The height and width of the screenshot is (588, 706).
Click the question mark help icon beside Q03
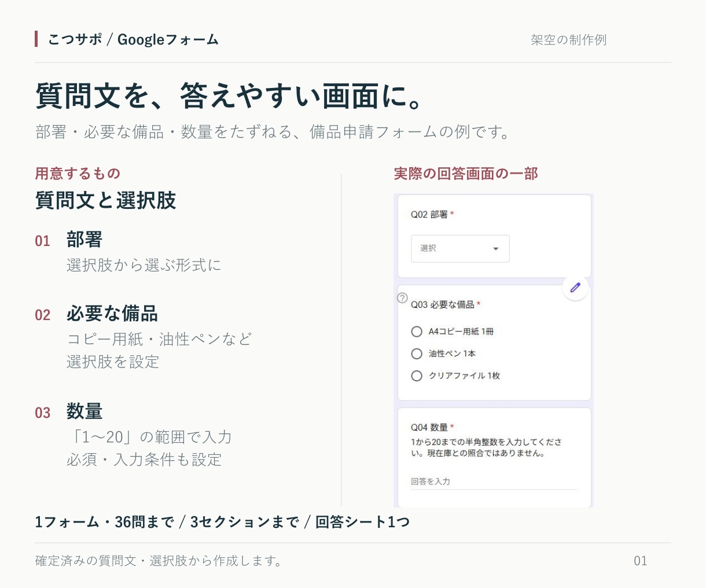[x=402, y=298]
